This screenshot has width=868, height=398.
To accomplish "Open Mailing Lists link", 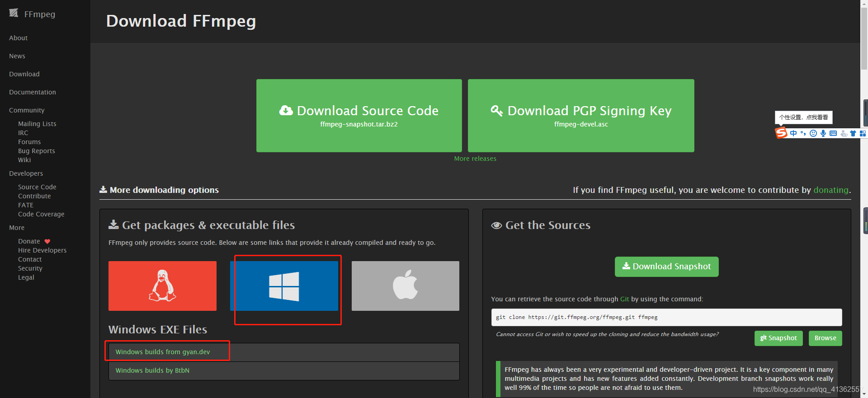I will click(x=37, y=124).
